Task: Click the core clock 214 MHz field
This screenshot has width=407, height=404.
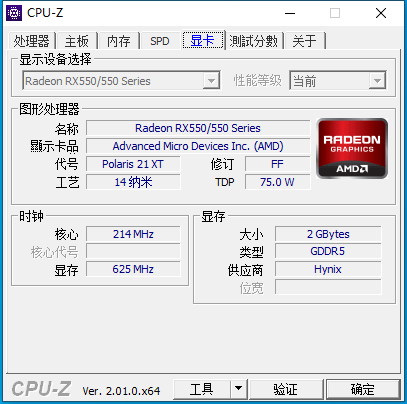Action: [133, 234]
